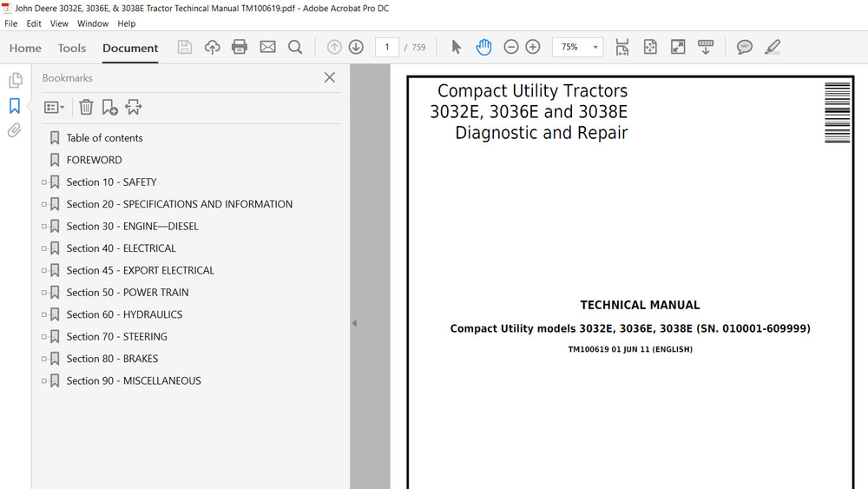Select Section 50 - POWER TRAIN bookmark text

[128, 293]
